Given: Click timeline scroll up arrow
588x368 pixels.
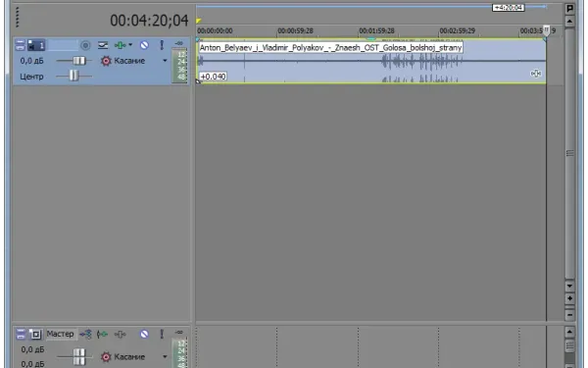Looking at the screenshot, I should 569,22.
